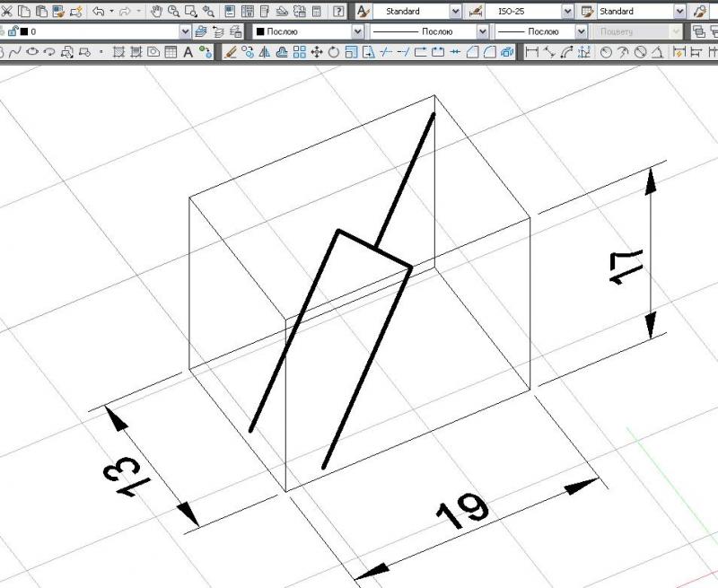This screenshot has height=588, width=718.
Task: Click the black layer color swatch
Action: click(24, 31)
